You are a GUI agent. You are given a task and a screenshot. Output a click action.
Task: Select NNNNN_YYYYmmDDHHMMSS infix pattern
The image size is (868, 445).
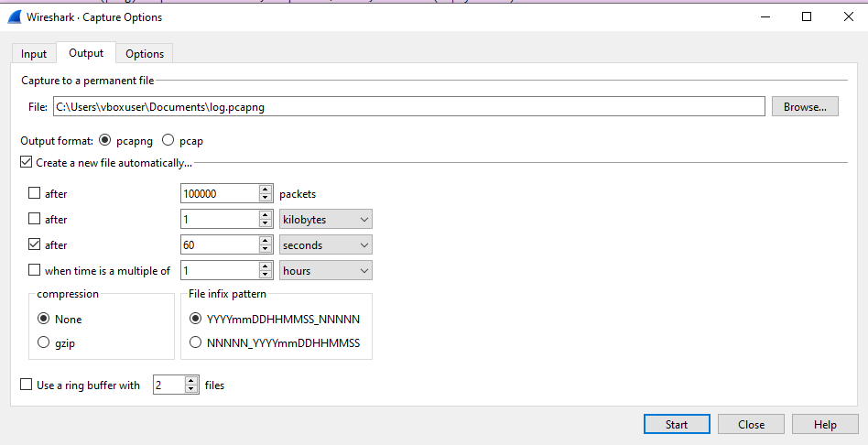click(x=195, y=342)
